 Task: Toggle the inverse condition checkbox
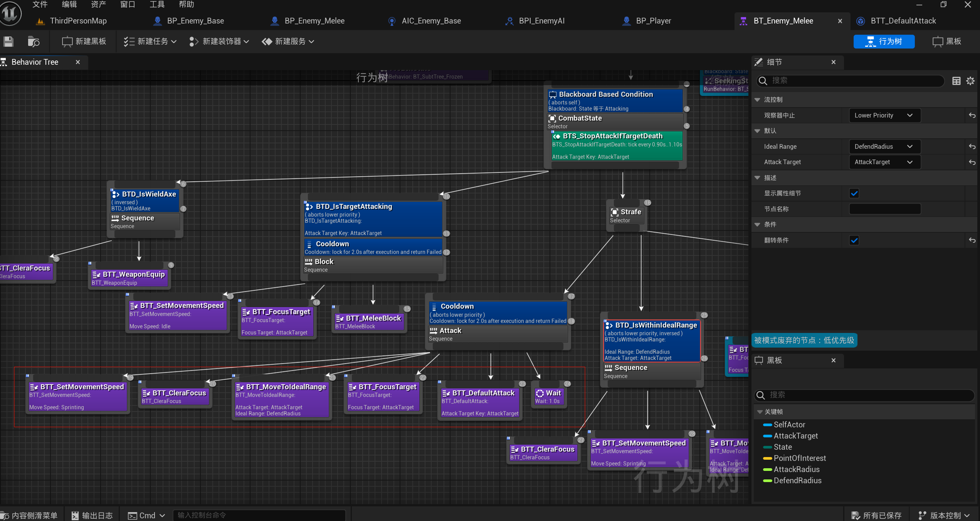click(854, 240)
